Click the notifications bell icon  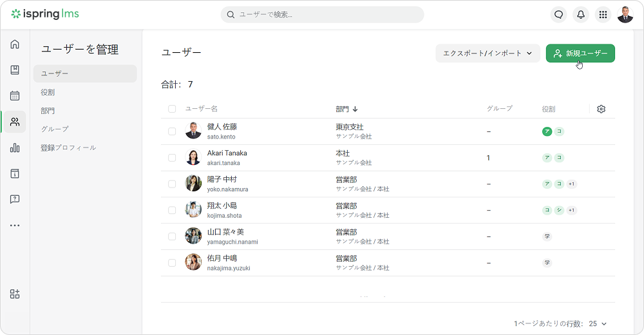tap(581, 15)
